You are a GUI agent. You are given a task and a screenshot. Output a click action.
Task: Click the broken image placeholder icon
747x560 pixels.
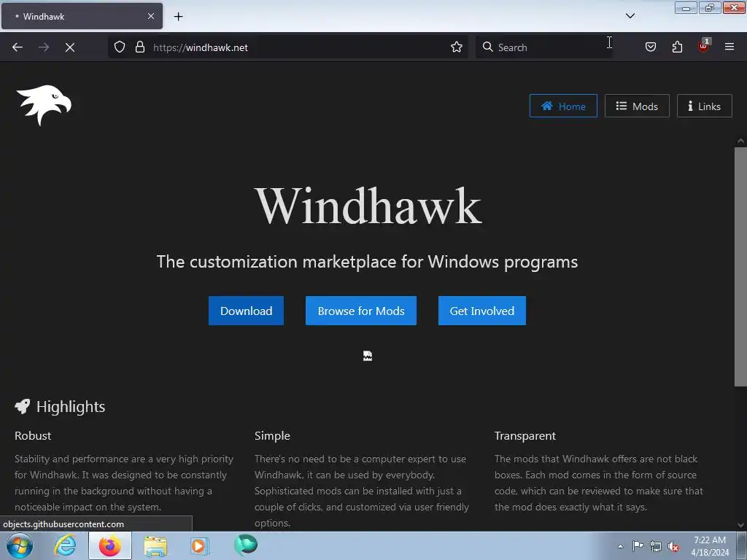[x=368, y=356]
